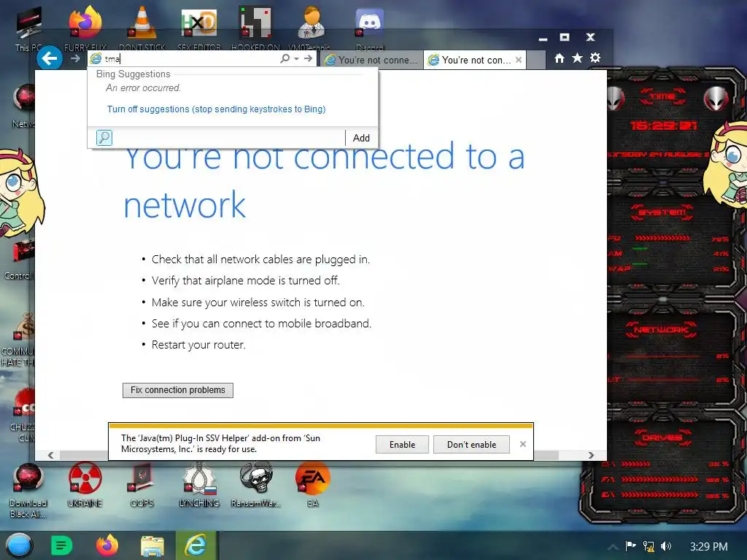747x560 pixels.
Task: Click Don't enable button
Action: tap(471, 444)
